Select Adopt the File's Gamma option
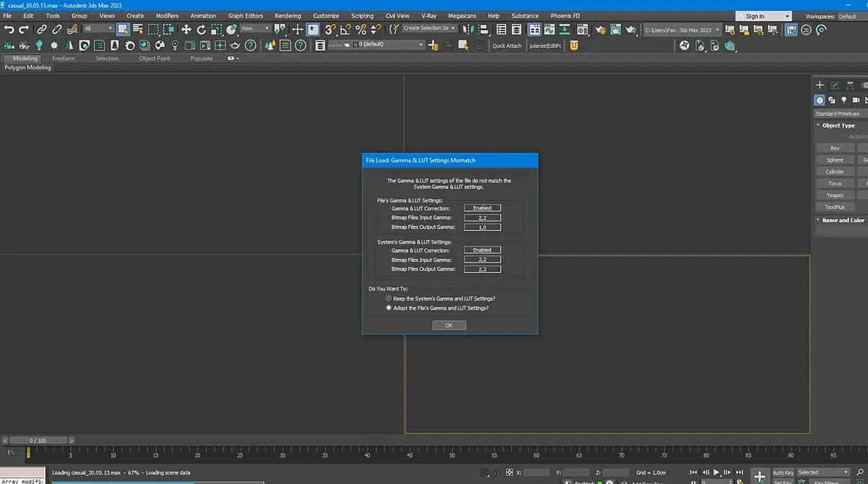The height and width of the screenshot is (484, 868). point(389,308)
